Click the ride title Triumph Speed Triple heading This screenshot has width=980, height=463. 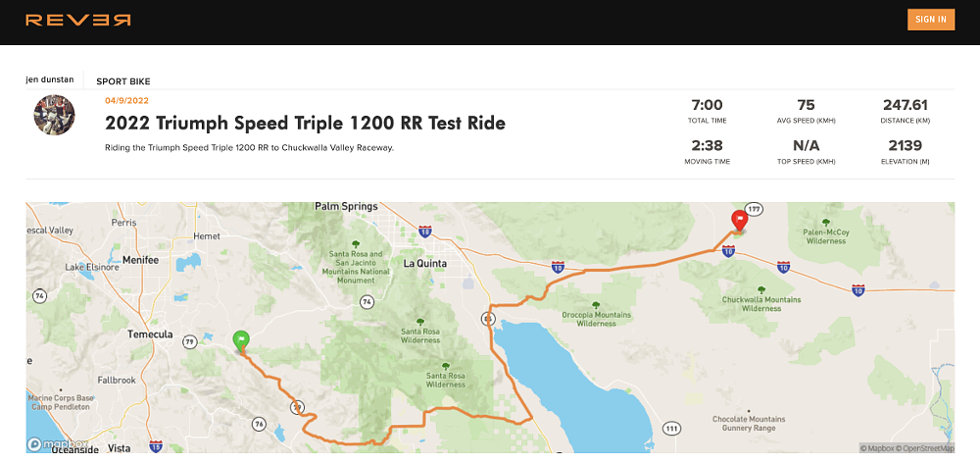coord(305,124)
